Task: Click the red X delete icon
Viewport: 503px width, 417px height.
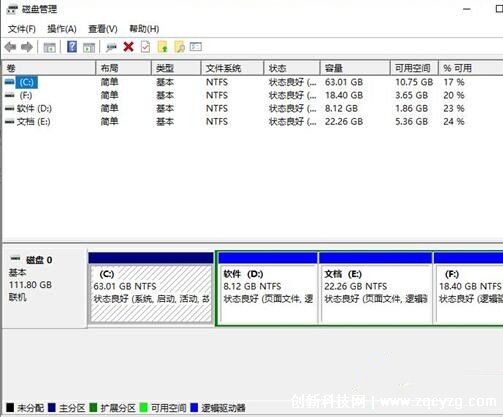Action: pos(128,47)
